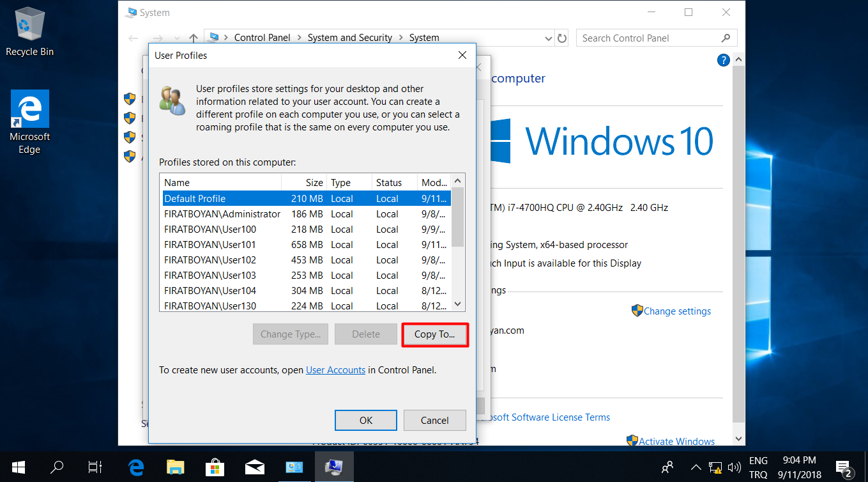The height and width of the screenshot is (482, 868).
Task: Sort profiles by Status column
Action: pos(394,183)
